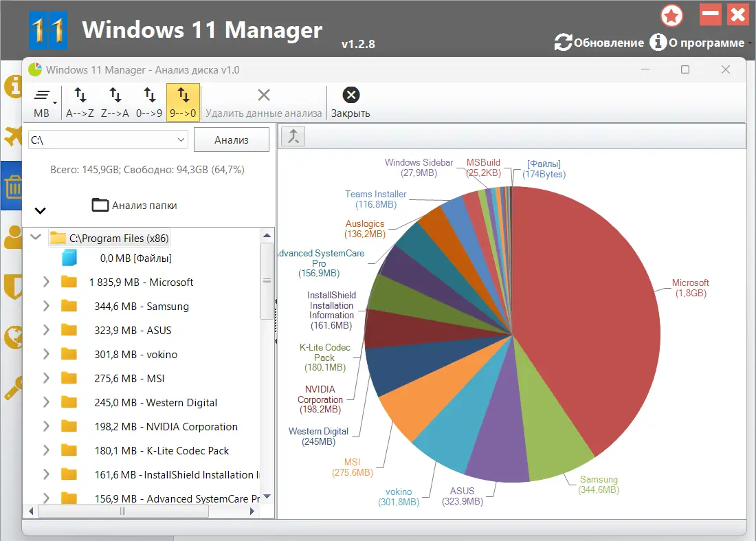Expand the ASUS folder node
756x541 pixels.
[x=46, y=330]
